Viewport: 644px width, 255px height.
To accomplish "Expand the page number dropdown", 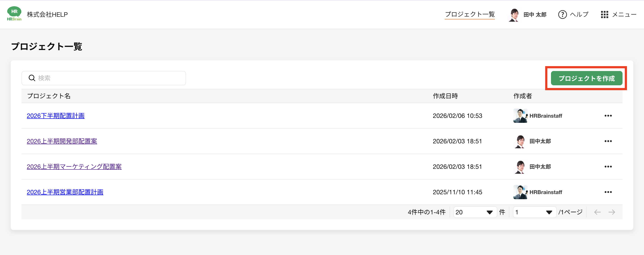I will click(x=534, y=212).
